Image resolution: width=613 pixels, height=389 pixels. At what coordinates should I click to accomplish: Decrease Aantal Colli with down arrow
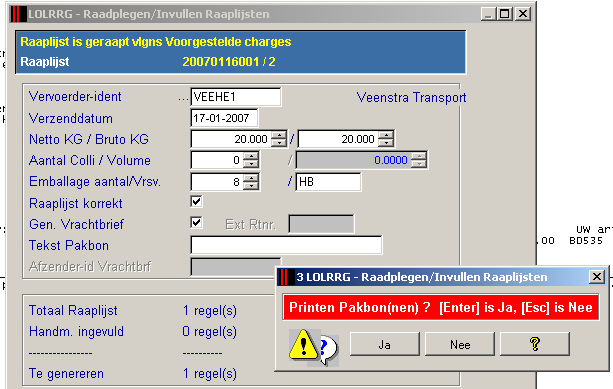pyautogui.click(x=251, y=164)
